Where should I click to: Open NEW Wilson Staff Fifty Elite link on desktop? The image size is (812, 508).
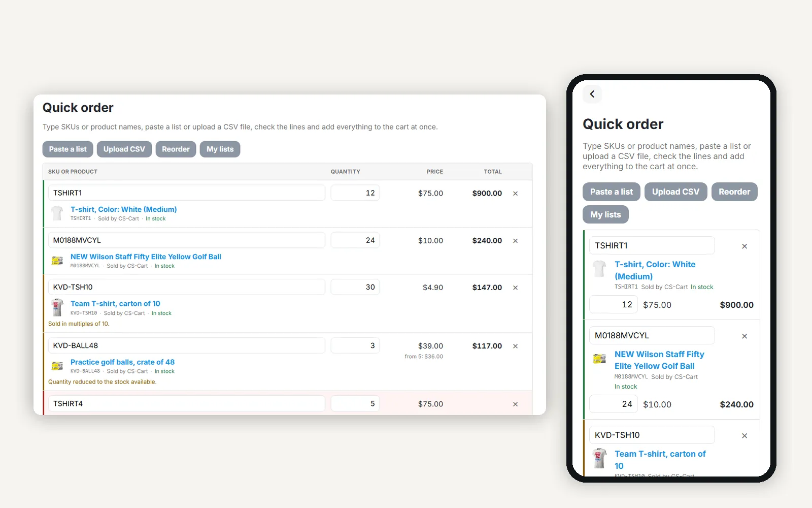point(146,257)
